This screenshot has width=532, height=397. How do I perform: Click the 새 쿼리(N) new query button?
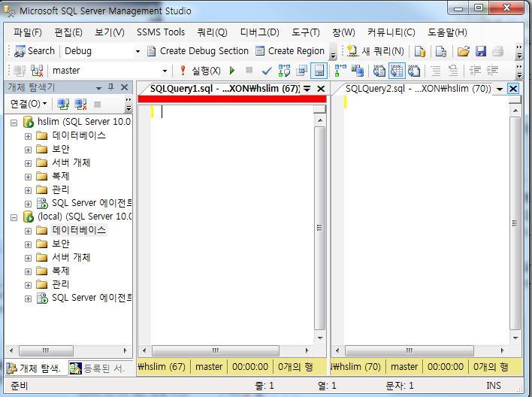[x=375, y=51]
